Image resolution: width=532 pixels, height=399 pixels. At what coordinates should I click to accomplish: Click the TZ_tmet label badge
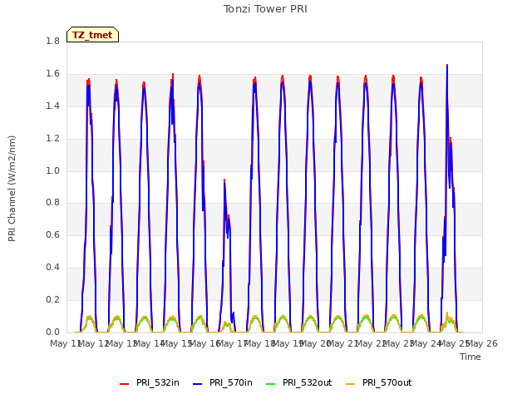[92, 35]
